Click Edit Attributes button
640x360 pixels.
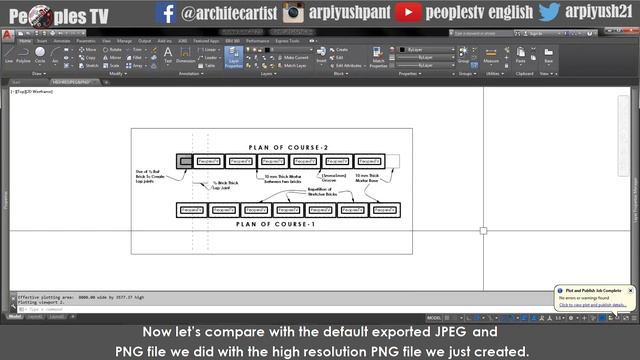coord(346,65)
